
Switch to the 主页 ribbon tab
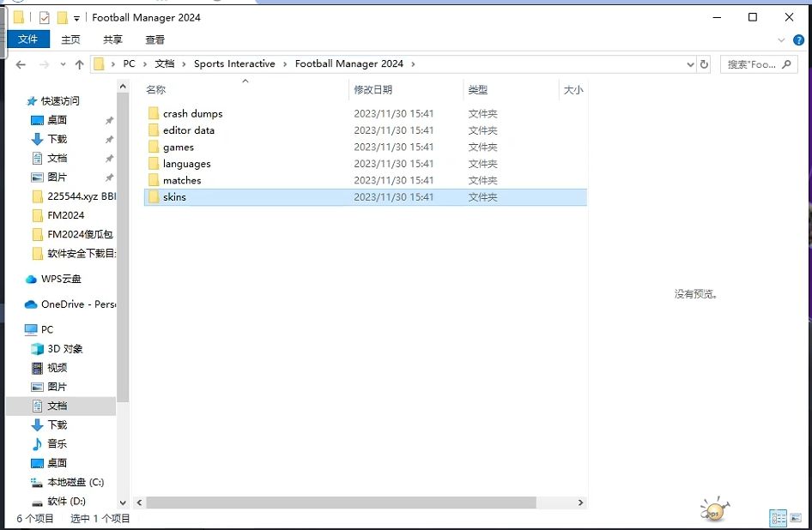pyautogui.click(x=70, y=39)
